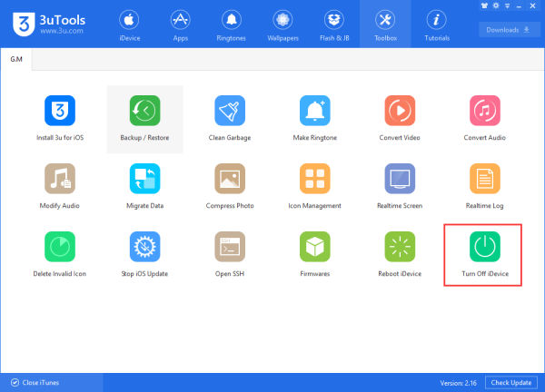Image resolution: width=545 pixels, height=392 pixels.
Task: Open the Compress Photo tool
Action: click(x=230, y=179)
